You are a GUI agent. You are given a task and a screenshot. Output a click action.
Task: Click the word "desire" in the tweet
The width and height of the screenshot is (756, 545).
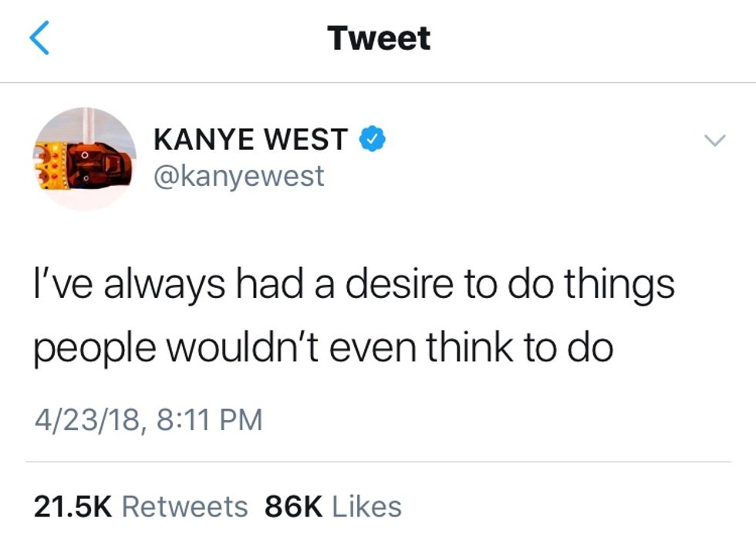pyautogui.click(x=399, y=283)
